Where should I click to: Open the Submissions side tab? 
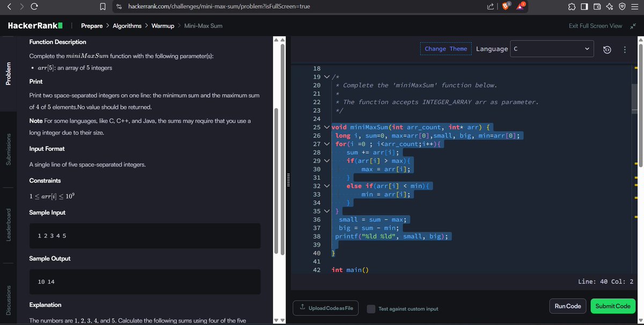click(8, 149)
